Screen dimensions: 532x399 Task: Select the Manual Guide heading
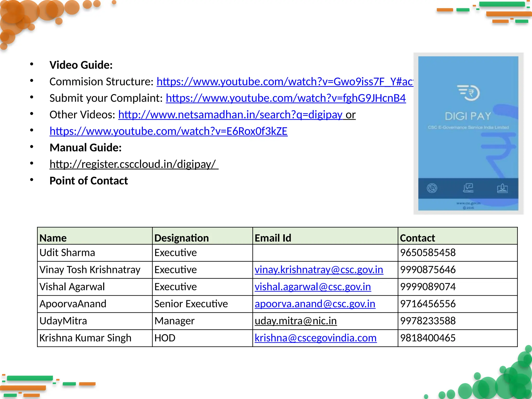(86, 148)
